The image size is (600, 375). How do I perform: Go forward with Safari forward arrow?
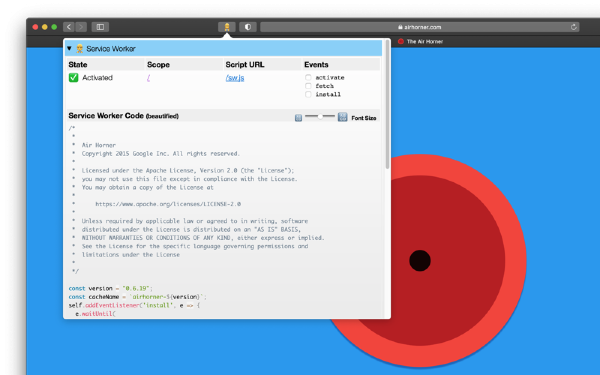pos(81,27)
